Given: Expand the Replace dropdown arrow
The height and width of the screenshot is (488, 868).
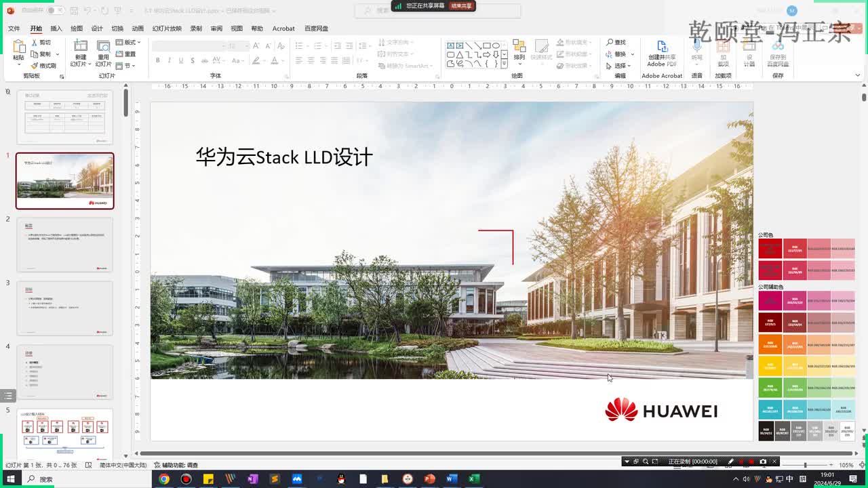Looking at the screenshot, I should click(633, 54).
